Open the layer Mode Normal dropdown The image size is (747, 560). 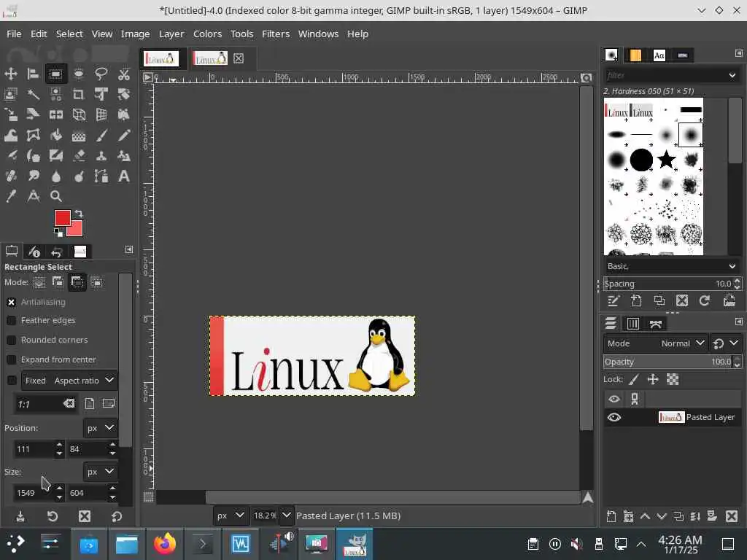(654, 343)
